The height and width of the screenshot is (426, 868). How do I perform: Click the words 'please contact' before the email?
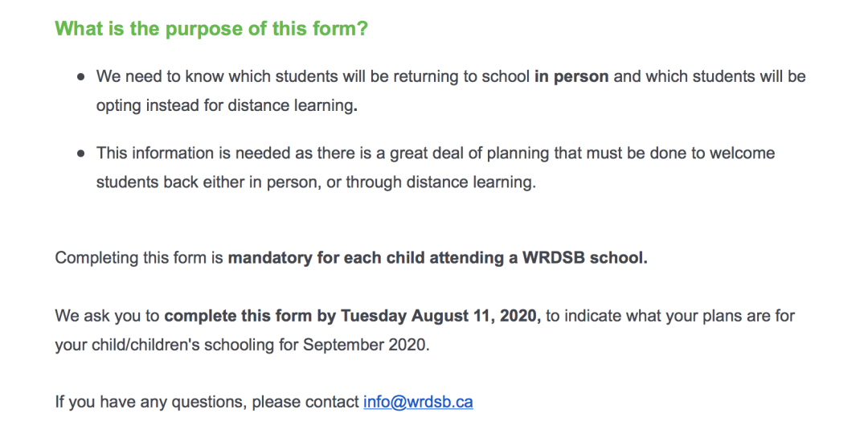[305, 402]
